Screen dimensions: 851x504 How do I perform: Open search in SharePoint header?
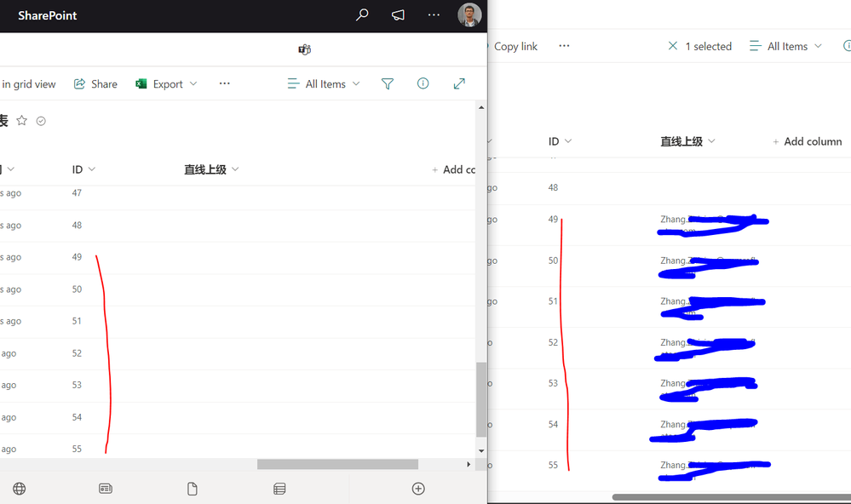click(362, 15)
